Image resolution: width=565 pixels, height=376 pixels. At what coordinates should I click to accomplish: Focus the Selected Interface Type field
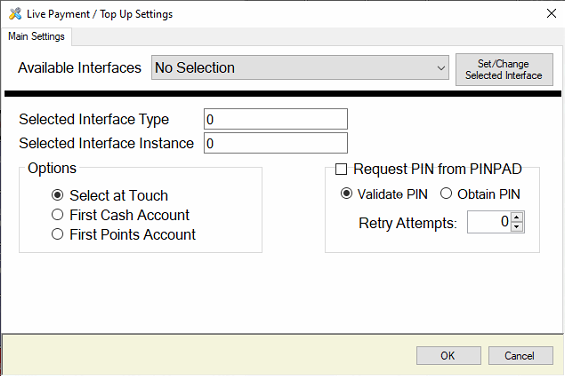pyautogui.click(x=276, y=119)
